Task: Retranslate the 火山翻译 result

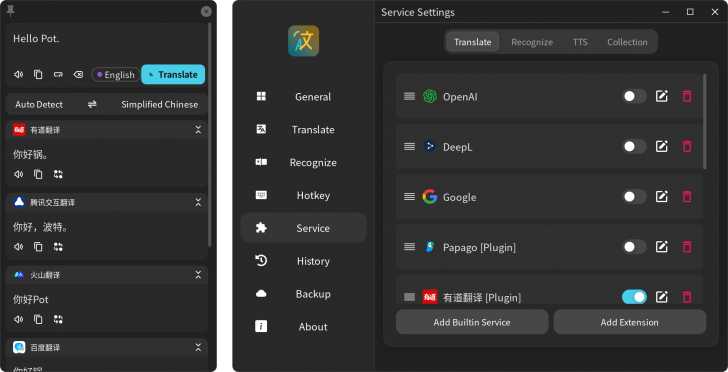Action: coord(58,320)
